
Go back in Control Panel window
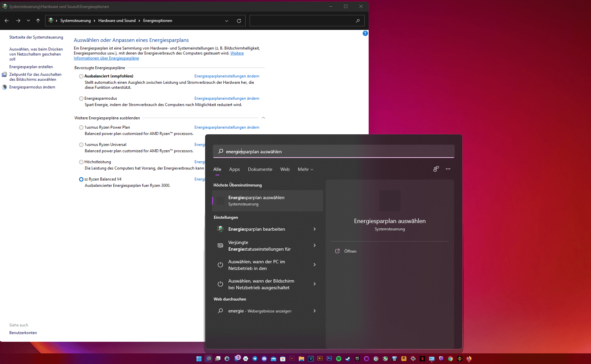coord(7,21)
